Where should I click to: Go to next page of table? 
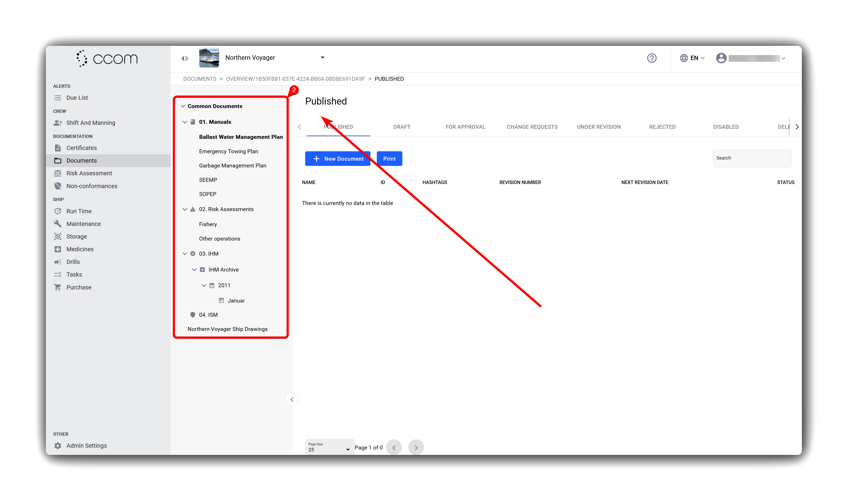(x=416, y=448)
